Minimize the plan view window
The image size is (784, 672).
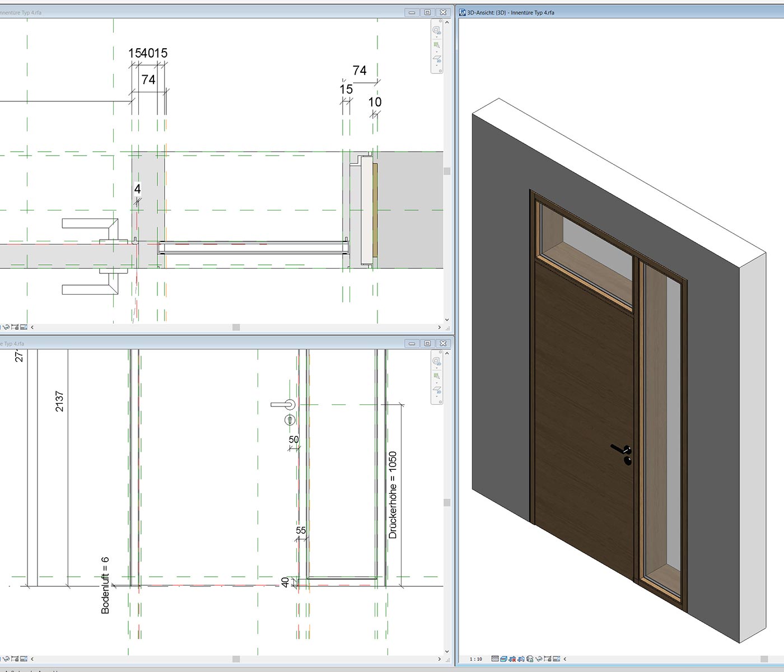(x=412, y=12)
